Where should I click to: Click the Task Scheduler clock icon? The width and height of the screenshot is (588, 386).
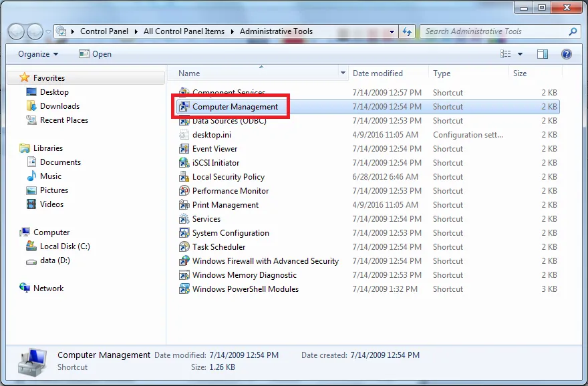184,247
